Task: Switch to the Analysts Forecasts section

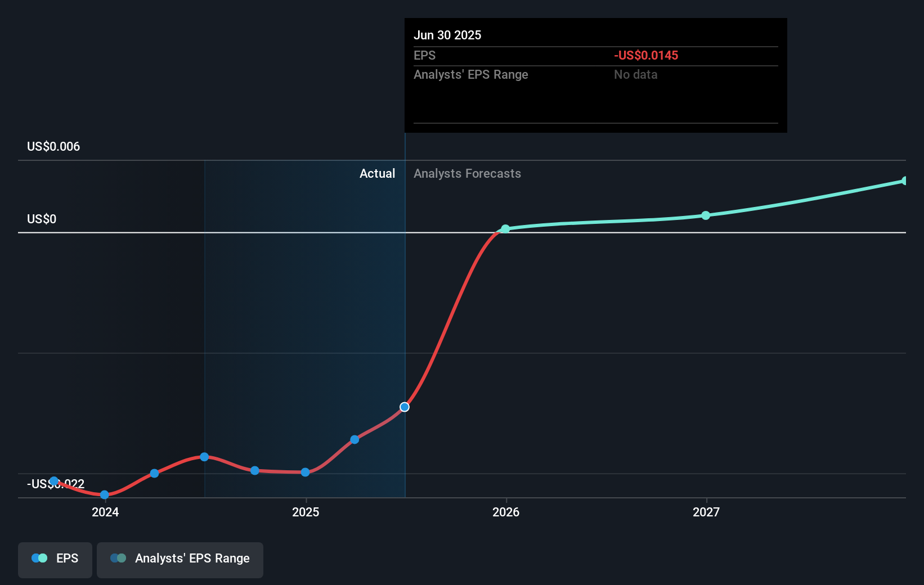Action: 467,173
